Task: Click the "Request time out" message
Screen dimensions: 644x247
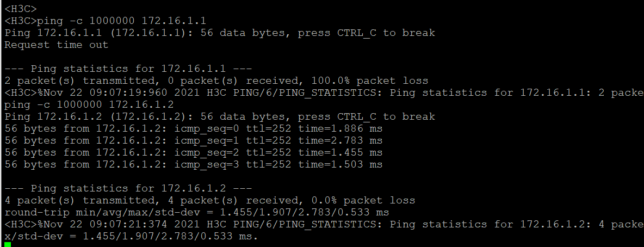Action: pyautogui.click(x=57, y=45)
